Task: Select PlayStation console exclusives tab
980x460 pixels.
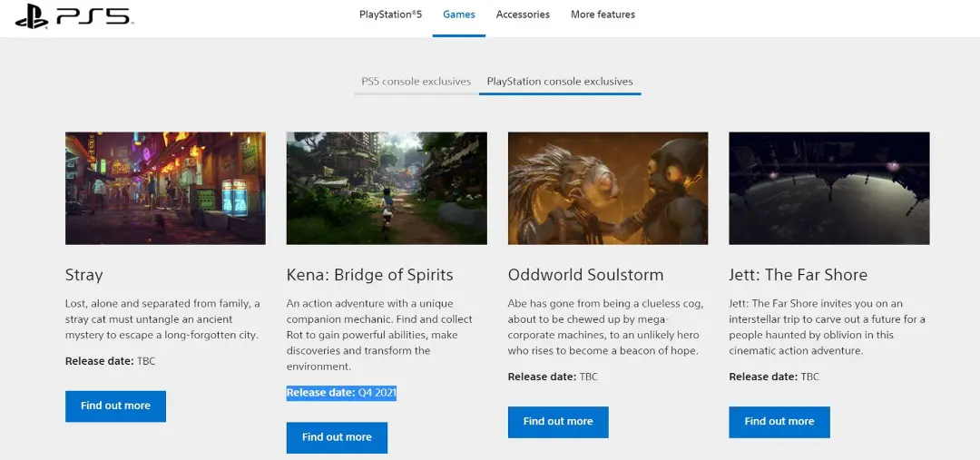Action: point(560,82)
